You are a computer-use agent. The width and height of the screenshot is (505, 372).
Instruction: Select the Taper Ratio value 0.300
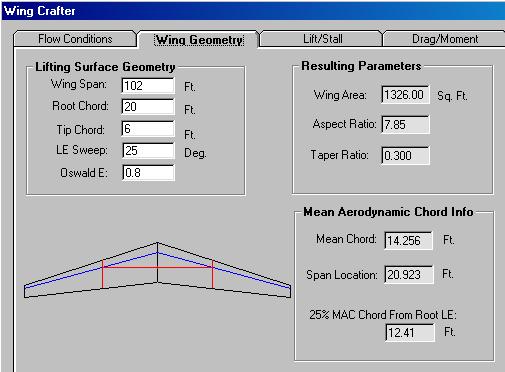click(x=405, y=155)
